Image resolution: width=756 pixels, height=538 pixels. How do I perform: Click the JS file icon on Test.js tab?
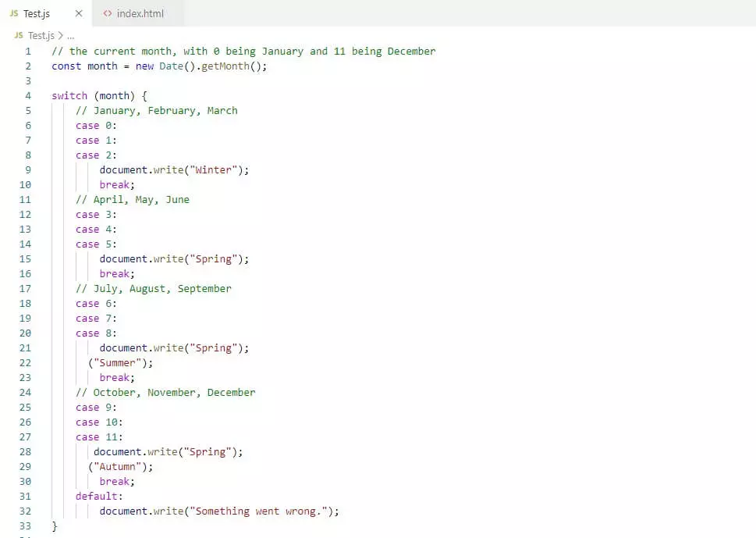(x=13, y=13)
